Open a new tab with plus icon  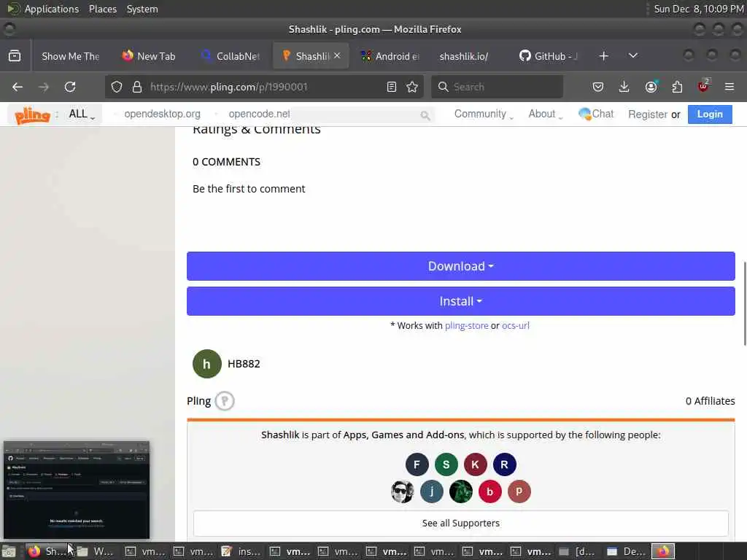603,55
